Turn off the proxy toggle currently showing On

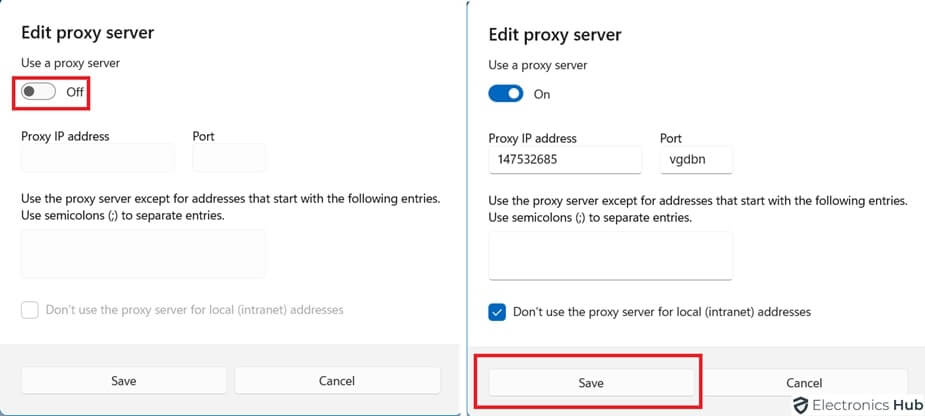(x=505, y=94)
